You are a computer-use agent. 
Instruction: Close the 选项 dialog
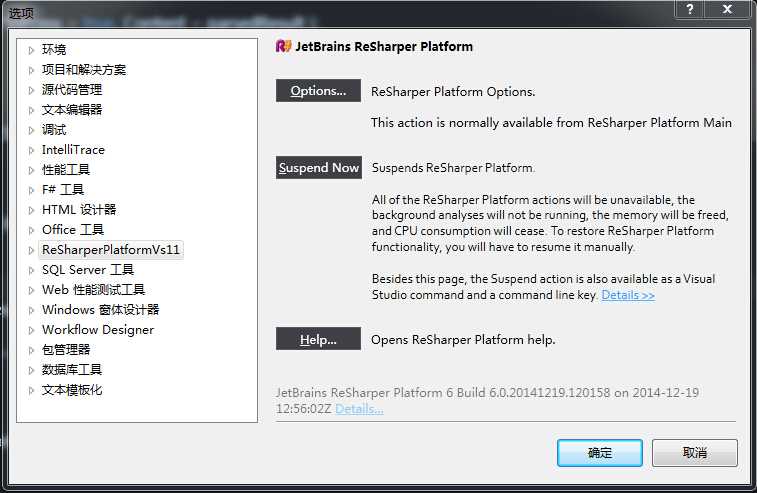(x=728, y=9)
